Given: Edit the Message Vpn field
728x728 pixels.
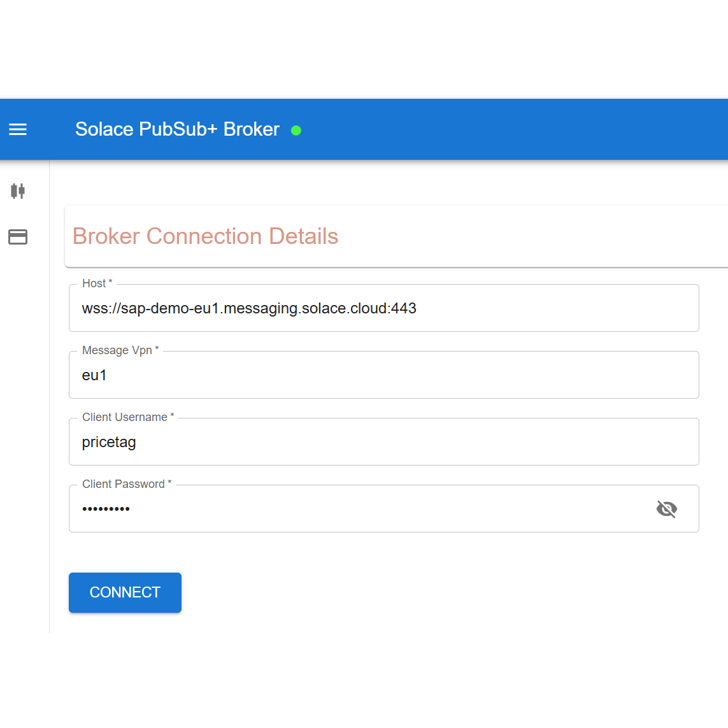Looking at the screenshot, I should 384,375.
